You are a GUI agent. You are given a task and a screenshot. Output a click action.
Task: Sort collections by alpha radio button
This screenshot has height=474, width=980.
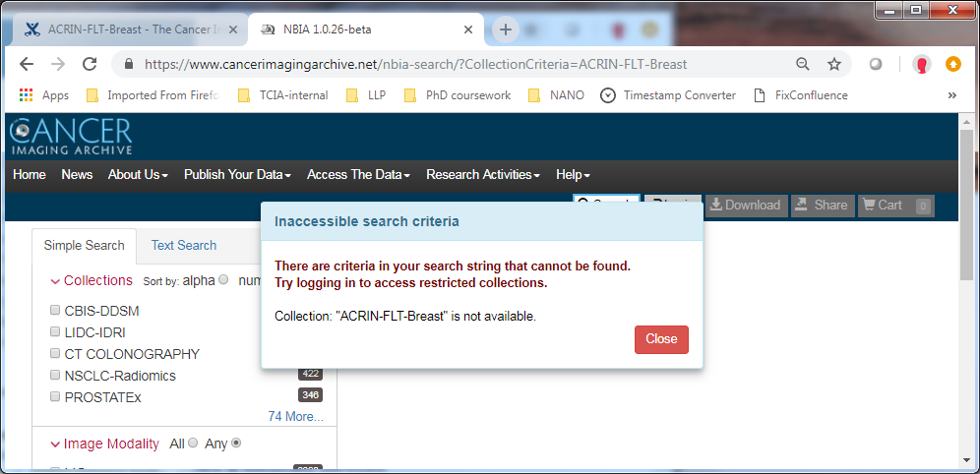tap(223, 280)
